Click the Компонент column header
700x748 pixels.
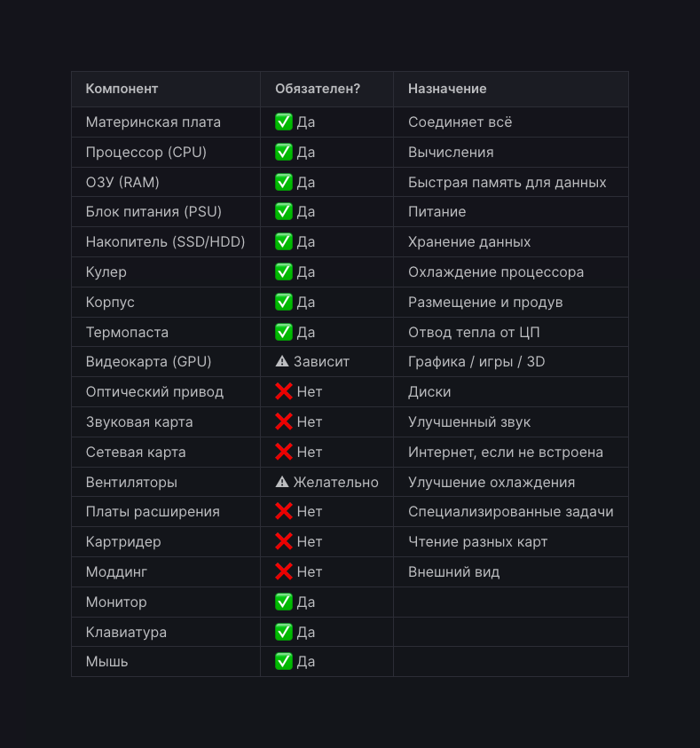tap(122, 89)
